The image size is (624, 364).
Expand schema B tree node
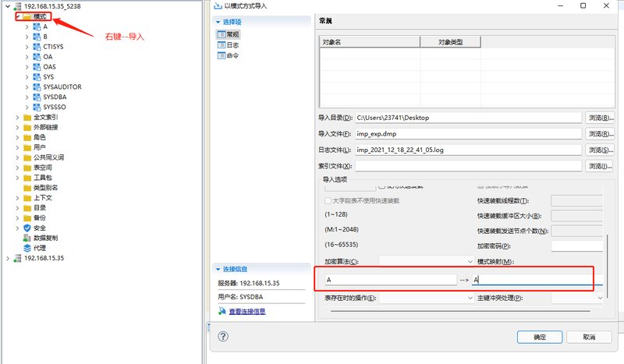point(27,37)
